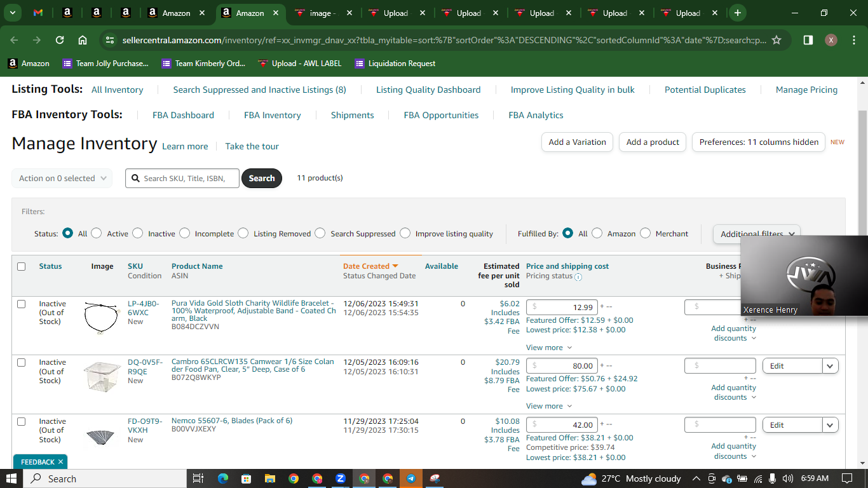
Task: Select Fulfilled By Merchant radio button
Action: click(x=645, y=233)
